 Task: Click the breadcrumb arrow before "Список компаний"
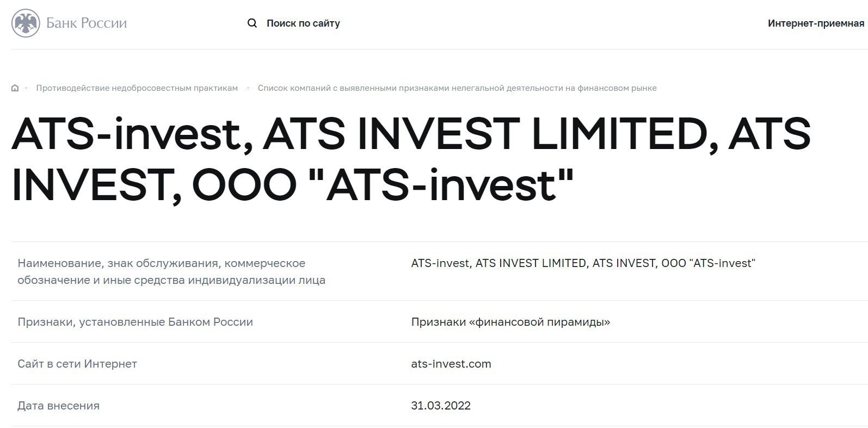click(x=248, y=88)
